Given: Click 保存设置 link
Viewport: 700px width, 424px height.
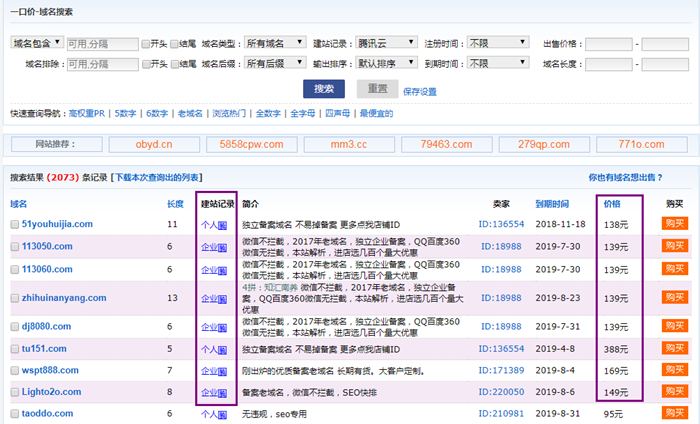Looking at the screenshot, I should (420, 91).
